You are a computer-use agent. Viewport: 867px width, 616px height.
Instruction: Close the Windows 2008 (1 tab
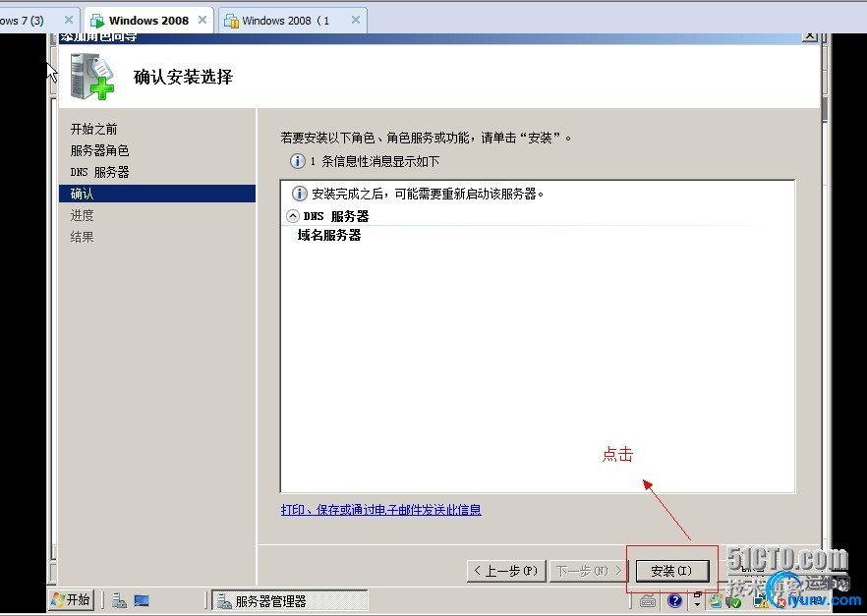[356, 20]
